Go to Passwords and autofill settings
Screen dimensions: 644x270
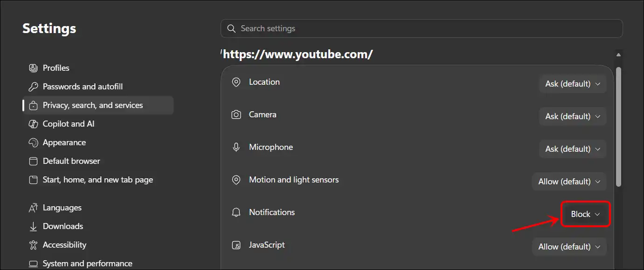point(98,87)
